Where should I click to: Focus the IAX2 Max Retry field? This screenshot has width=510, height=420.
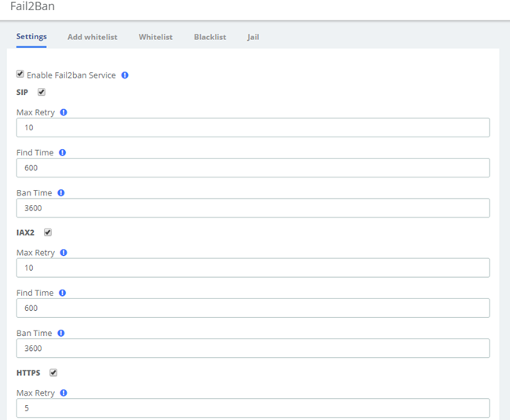click(x=253, y=268)
